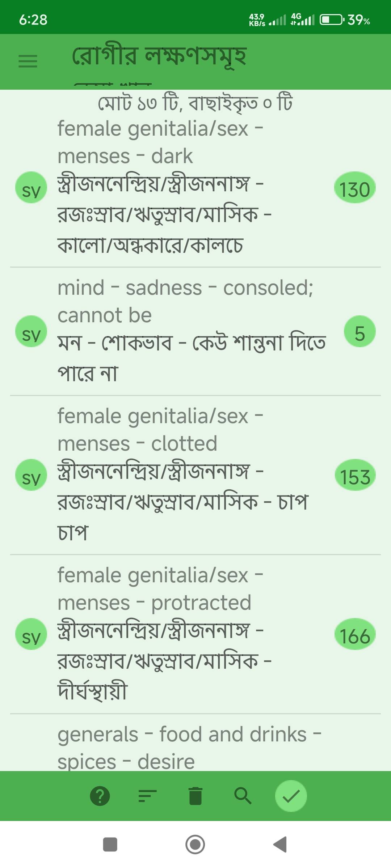
Task: Open the search magnifier icon
Action: point(243,796)
